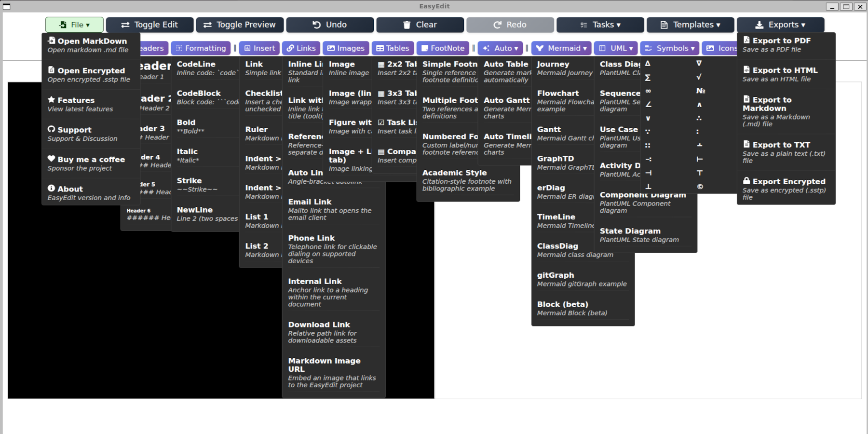Select Academic Style footnote item

(468, 180)
